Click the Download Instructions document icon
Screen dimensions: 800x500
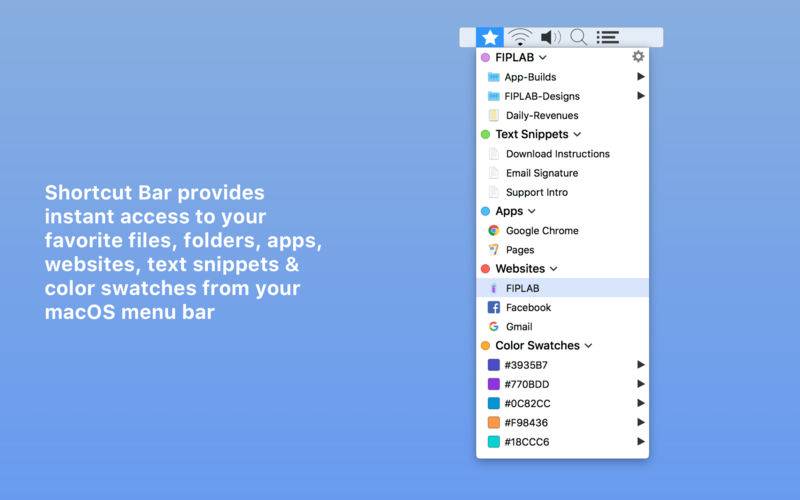493,154
